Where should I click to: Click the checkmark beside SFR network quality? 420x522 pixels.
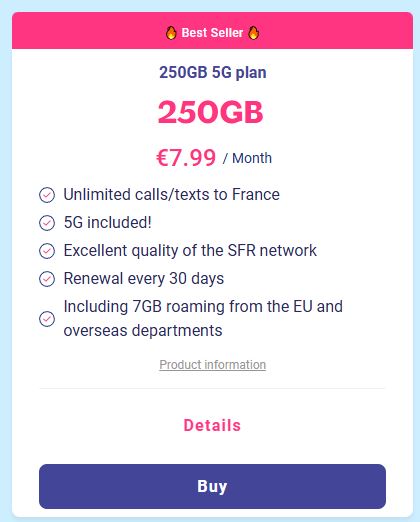47,251
